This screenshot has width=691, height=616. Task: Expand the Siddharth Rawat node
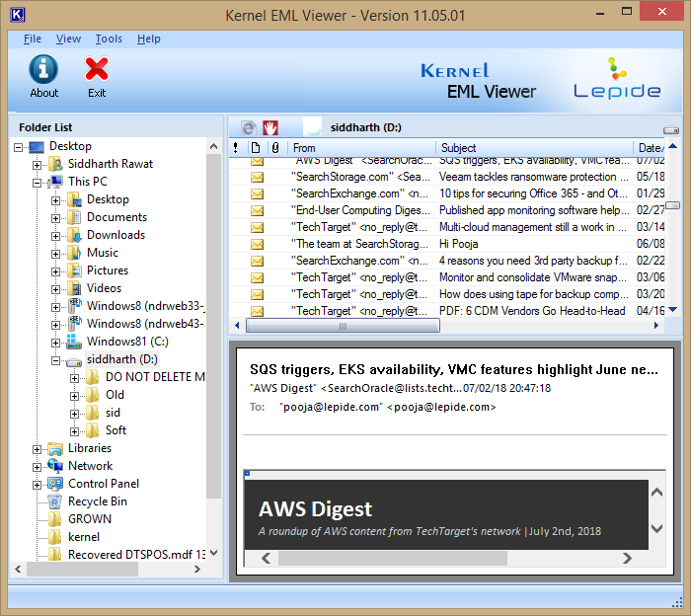pyautogui.click(x=38, y=165)
